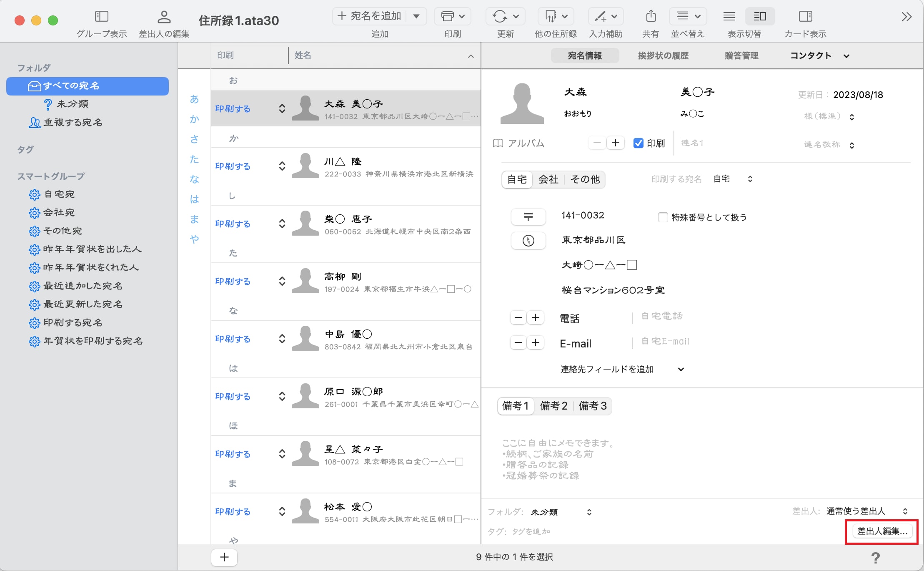Switch to list-with-detail display view icon

(760, 16)
